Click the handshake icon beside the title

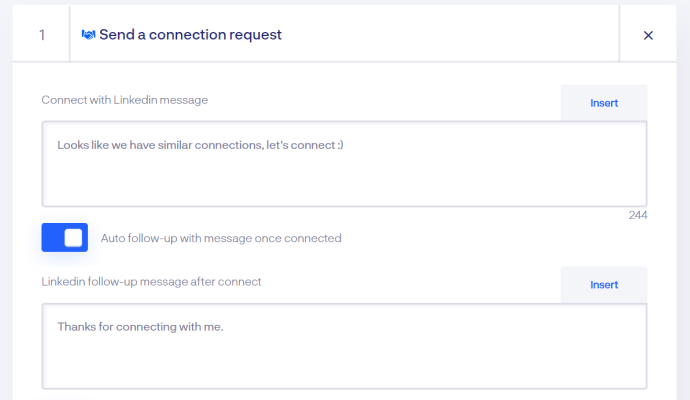click(88, 35)
